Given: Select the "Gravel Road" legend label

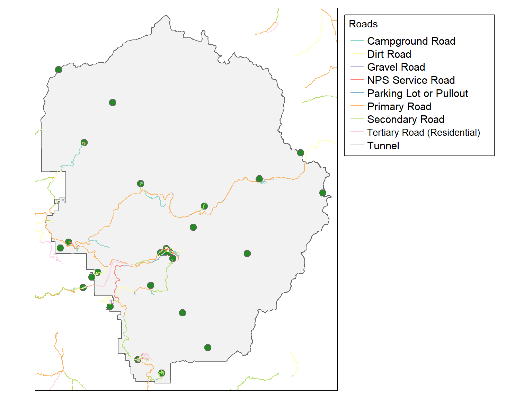Looking at the screenshot, I should [x=396, y=67].
